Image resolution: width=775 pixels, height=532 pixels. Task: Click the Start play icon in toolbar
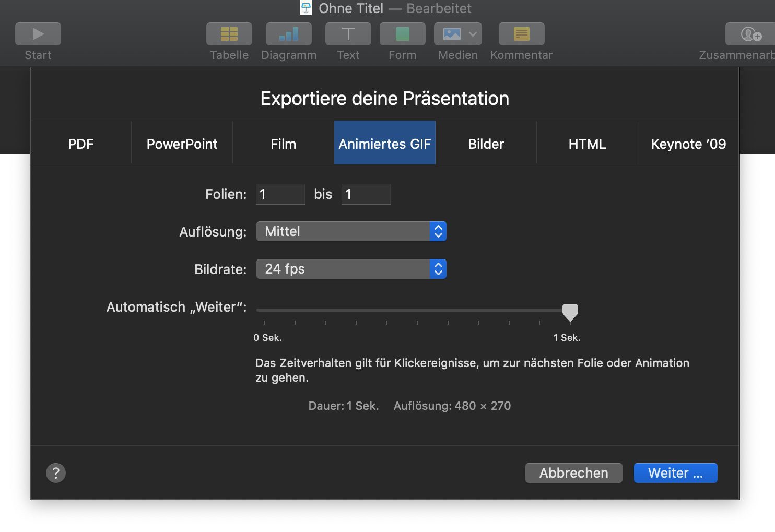[x=38, y=34]
